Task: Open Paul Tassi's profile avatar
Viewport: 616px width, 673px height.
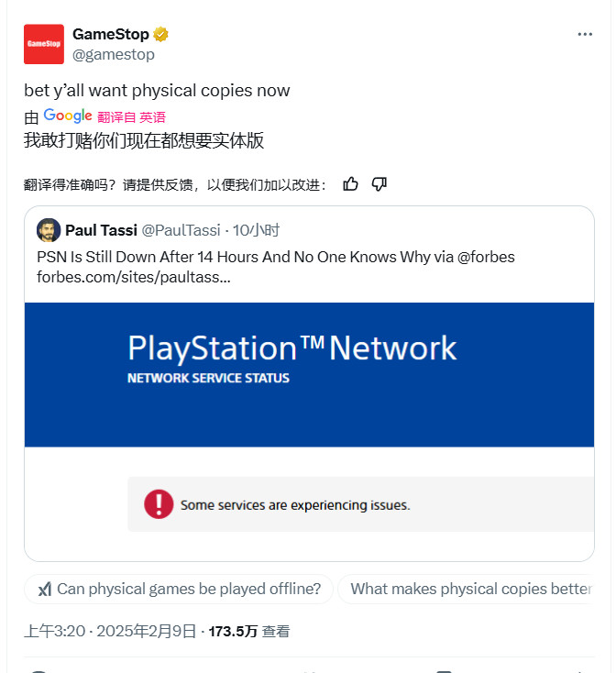Action: pos(49,230)
